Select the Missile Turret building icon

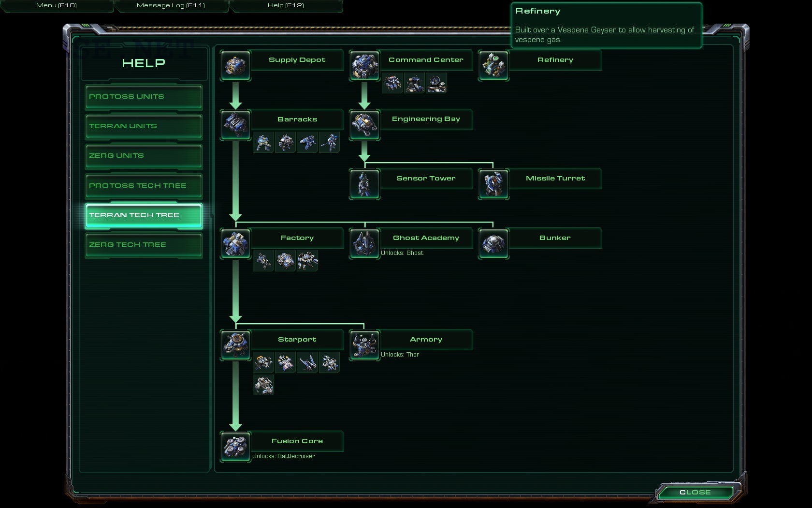tap(493, 184)
